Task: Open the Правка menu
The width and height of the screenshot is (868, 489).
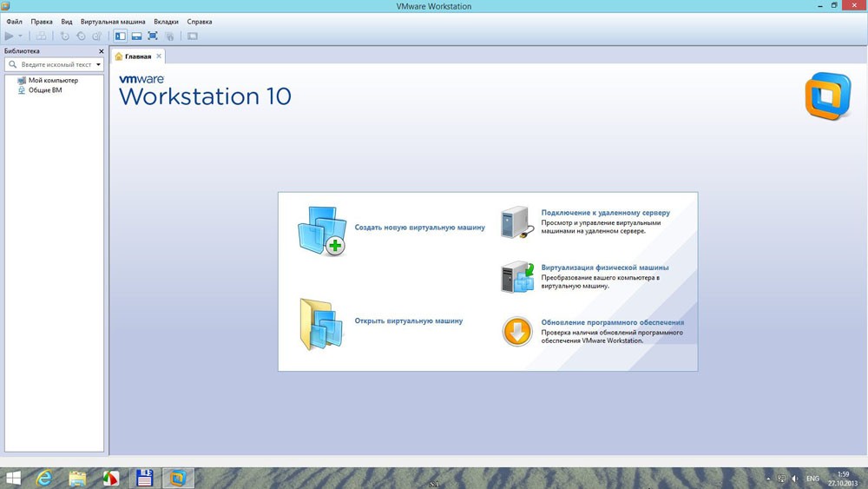Action: click(42, 22)
